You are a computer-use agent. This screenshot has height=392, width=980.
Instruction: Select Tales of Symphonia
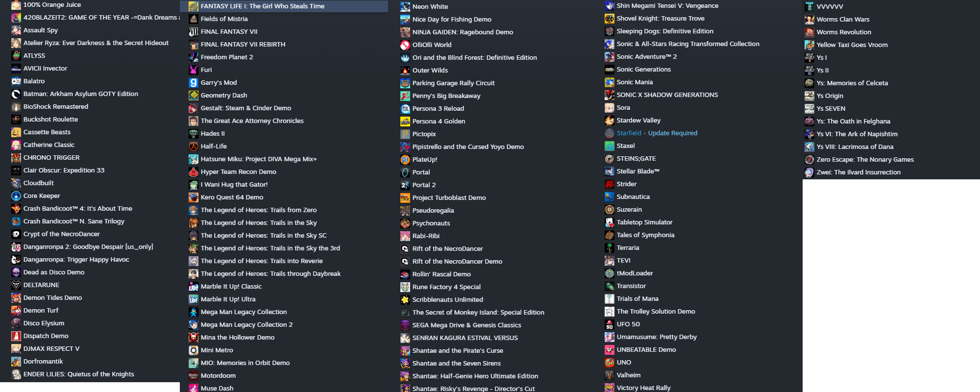pos(645,235)
